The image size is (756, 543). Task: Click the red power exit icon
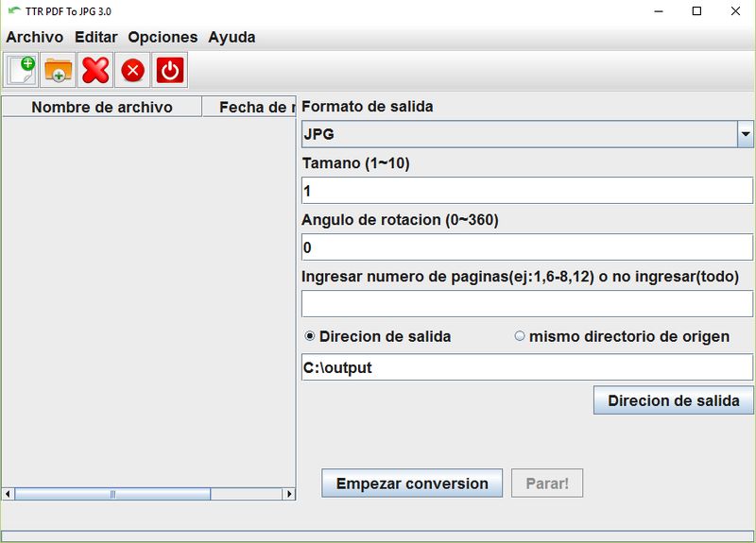[170, 70]
